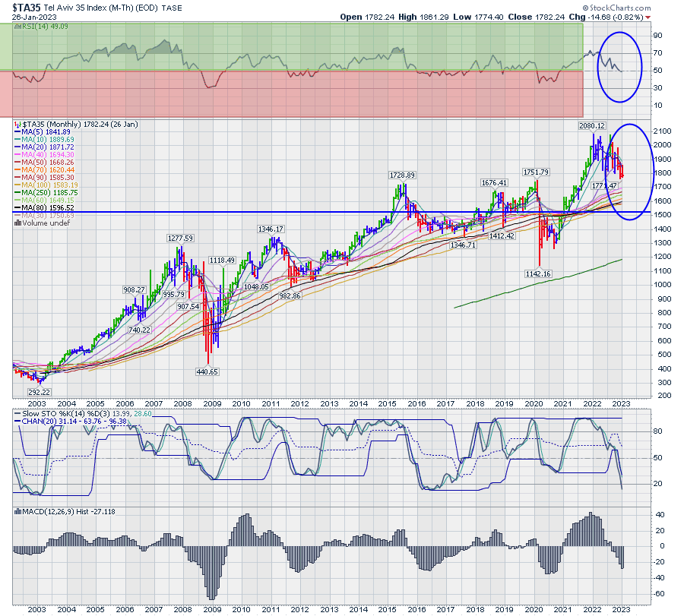This screenshot has height=616, width=684.
Task: Click the MACD(12,26,9) histogram legend icon
Action: [x=19, y=510]
